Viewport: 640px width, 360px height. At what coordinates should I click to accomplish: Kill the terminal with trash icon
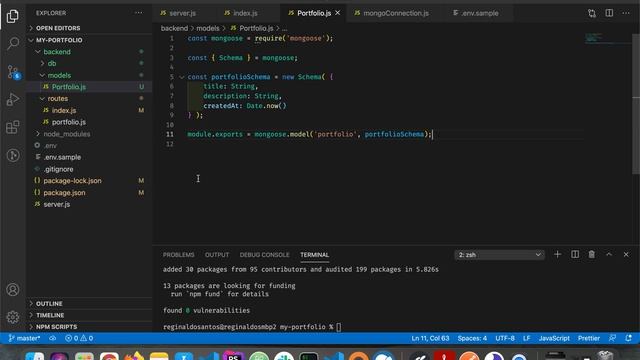click(591, 254)
